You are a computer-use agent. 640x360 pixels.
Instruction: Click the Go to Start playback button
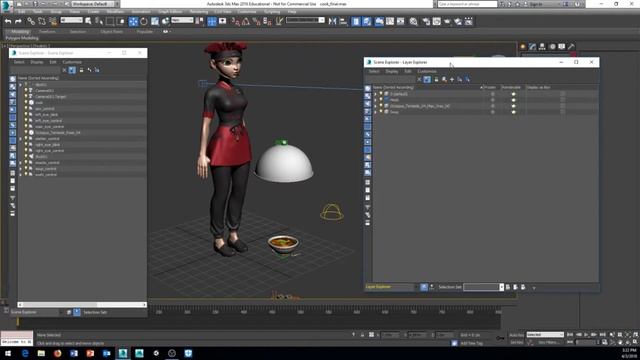point(570,335)
